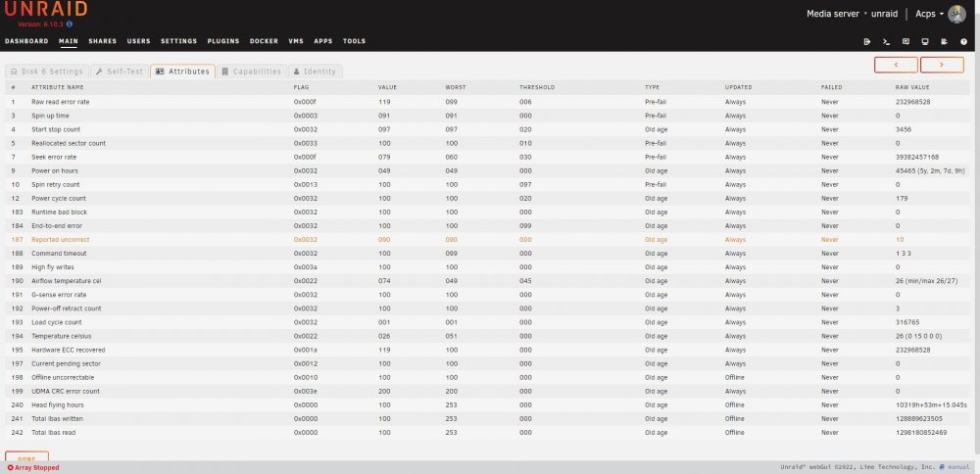Image resolution: width=980 pixels, height=474 pixels.
Task: Open the Shares menu item
Action: tap(103, 41)
